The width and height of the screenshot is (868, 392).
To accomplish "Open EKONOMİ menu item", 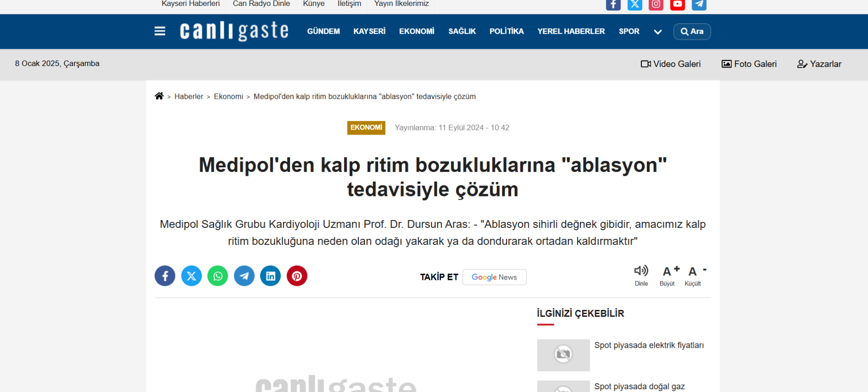I will pyautogui.click(x=417, y=31).
